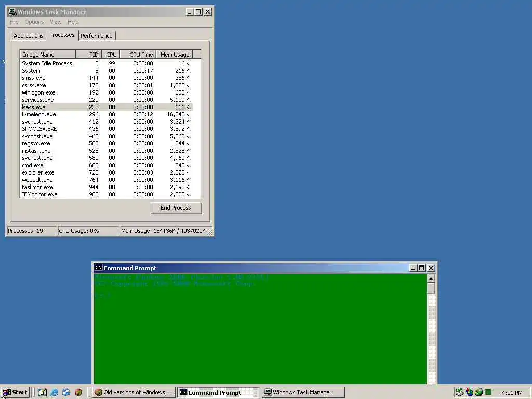Switch to 'Old versions of Windows' taskbar button

tap(134, 392)
